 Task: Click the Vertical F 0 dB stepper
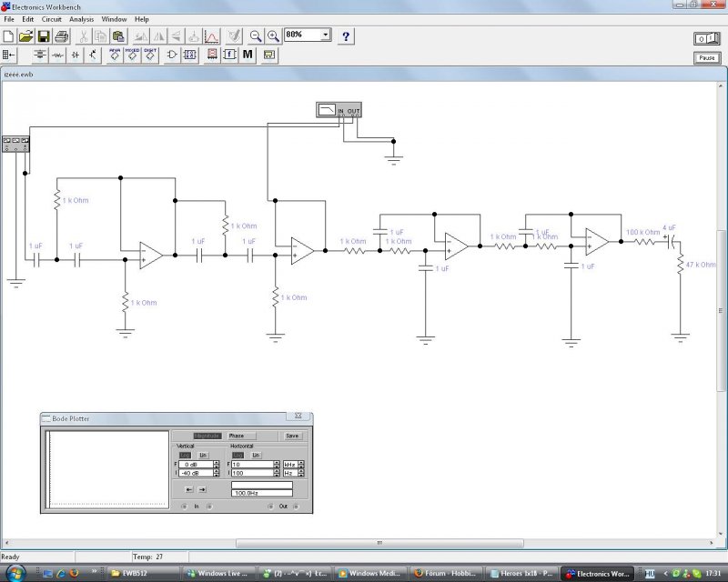[216, 464]
